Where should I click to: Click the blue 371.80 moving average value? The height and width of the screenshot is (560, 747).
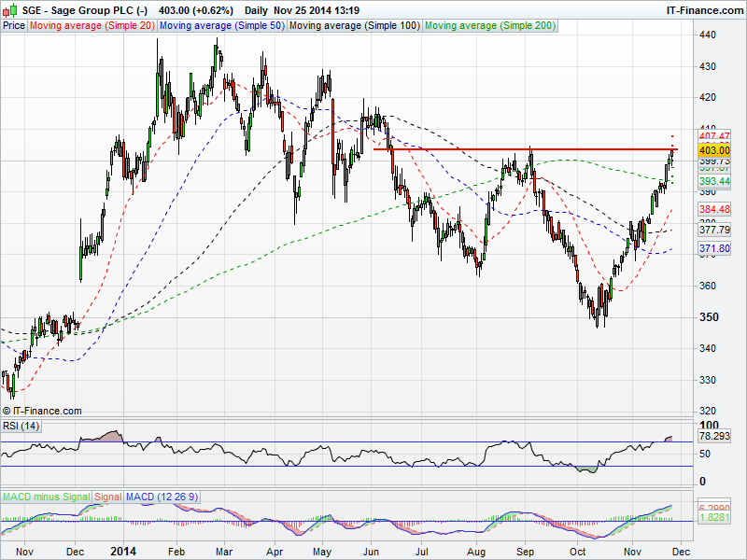coord(713,248)
